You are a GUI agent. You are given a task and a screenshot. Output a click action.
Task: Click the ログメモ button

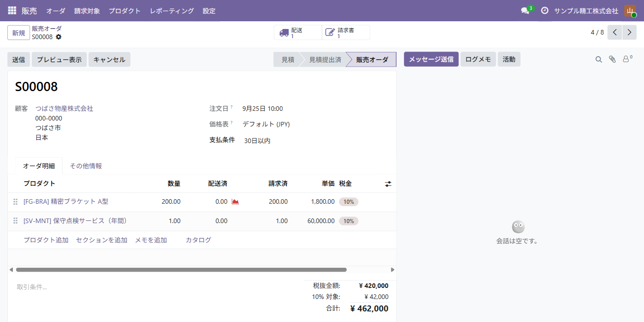click(478, 59)
